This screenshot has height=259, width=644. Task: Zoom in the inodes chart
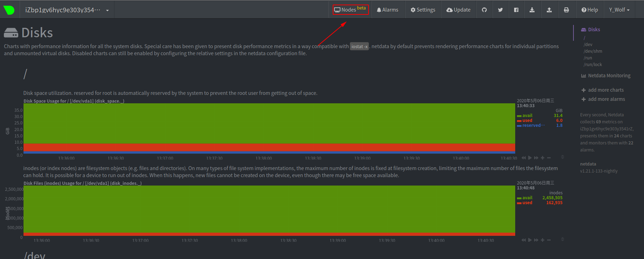[x=543, y=240]
